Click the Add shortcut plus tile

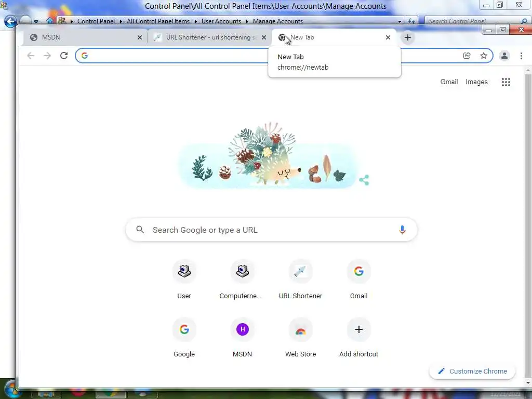[358, 338]
